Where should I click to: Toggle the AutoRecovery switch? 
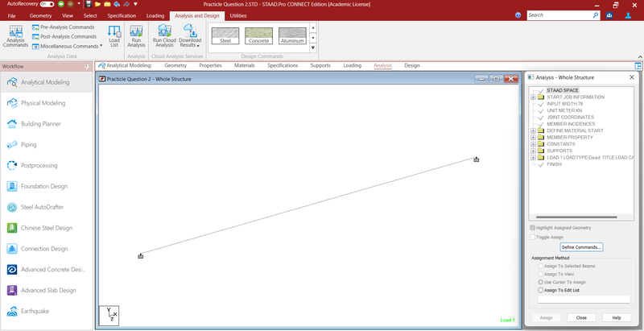[47, 4]
